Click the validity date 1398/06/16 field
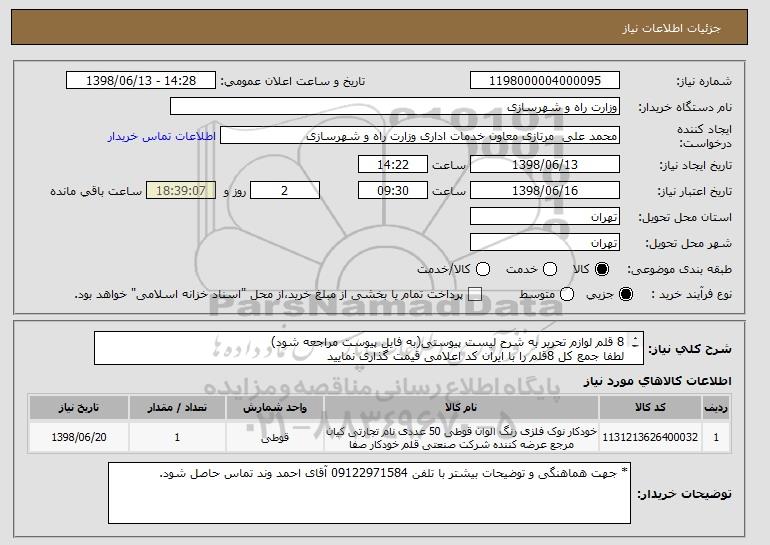The height and width of the screenshot is (545, 770). click(545, 191)
